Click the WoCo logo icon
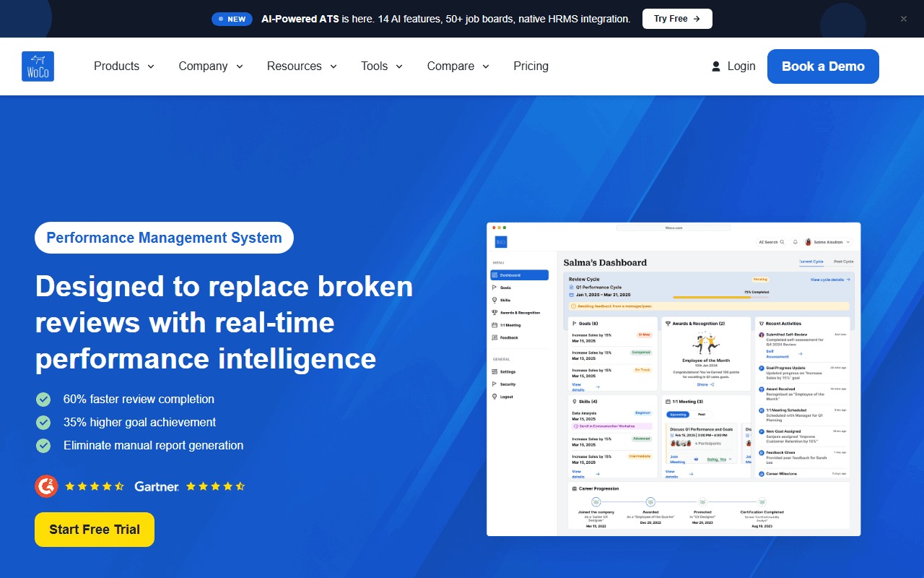 [x=38, y=66]
